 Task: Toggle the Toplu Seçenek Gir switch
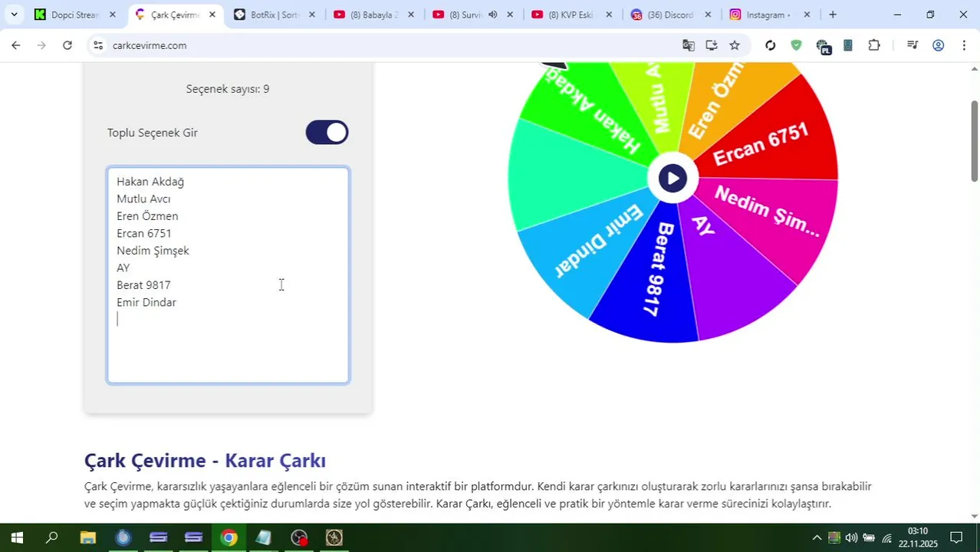click(x=327, y=133)
